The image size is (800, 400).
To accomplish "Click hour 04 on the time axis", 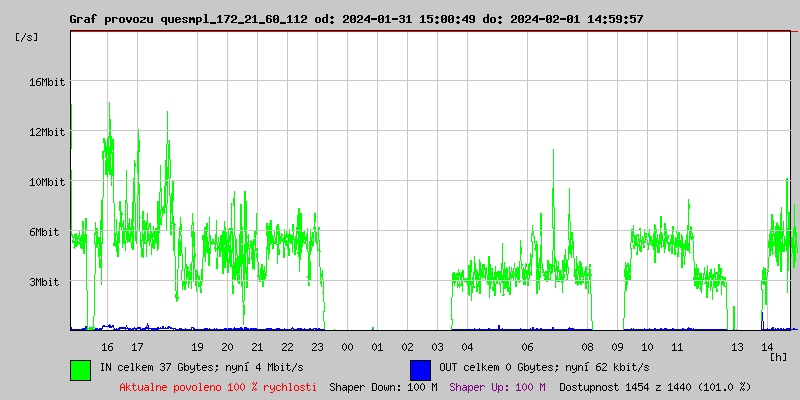I will pos(467,347).
